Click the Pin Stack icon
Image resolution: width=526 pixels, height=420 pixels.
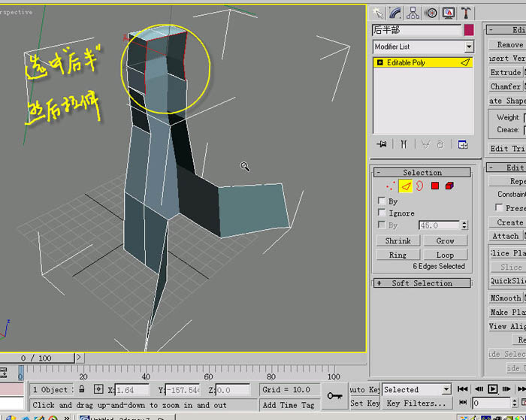pos(382,144)
